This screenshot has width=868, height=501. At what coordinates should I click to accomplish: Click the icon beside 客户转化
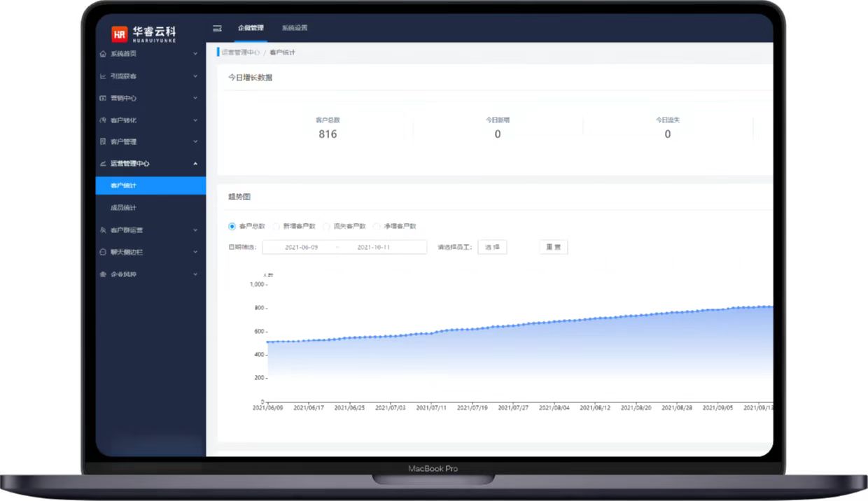coord(104,120)
